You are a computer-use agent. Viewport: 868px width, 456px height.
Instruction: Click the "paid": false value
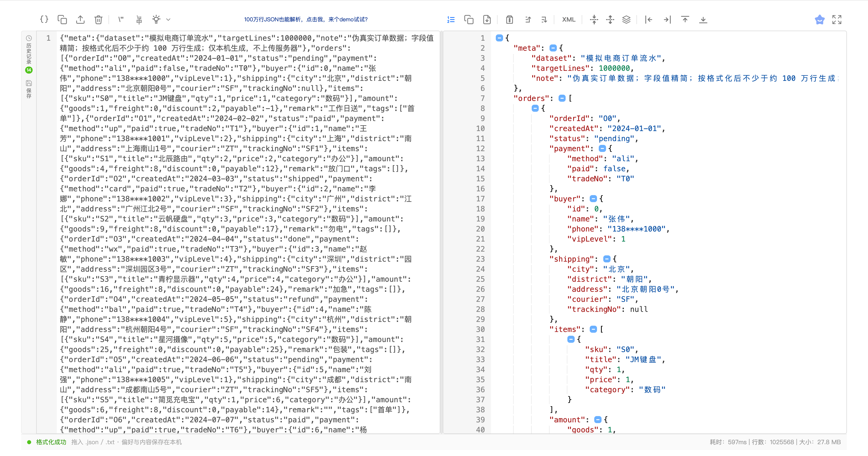coord(614,168)
